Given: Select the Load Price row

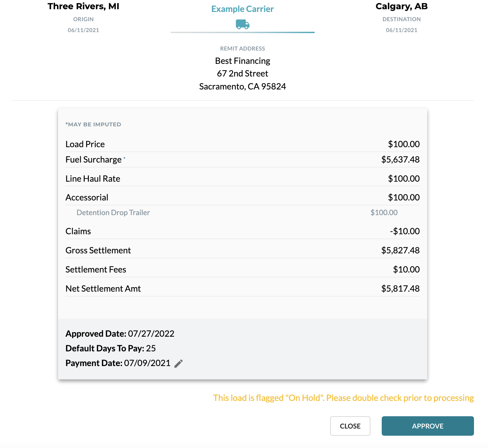Looking at the screenshot, I should pyautogui.click(x=242, y=144).
